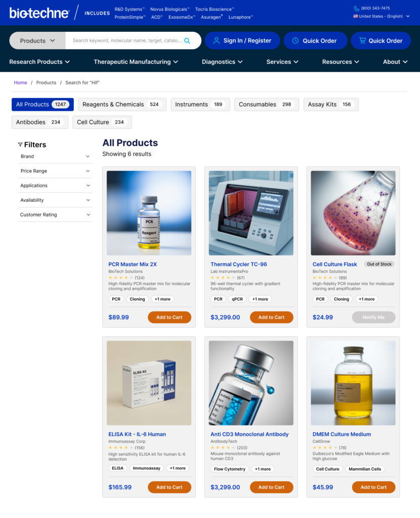Add PCR Master Mix 2X to cart
420x518 pixels.
tap(169, 317)
